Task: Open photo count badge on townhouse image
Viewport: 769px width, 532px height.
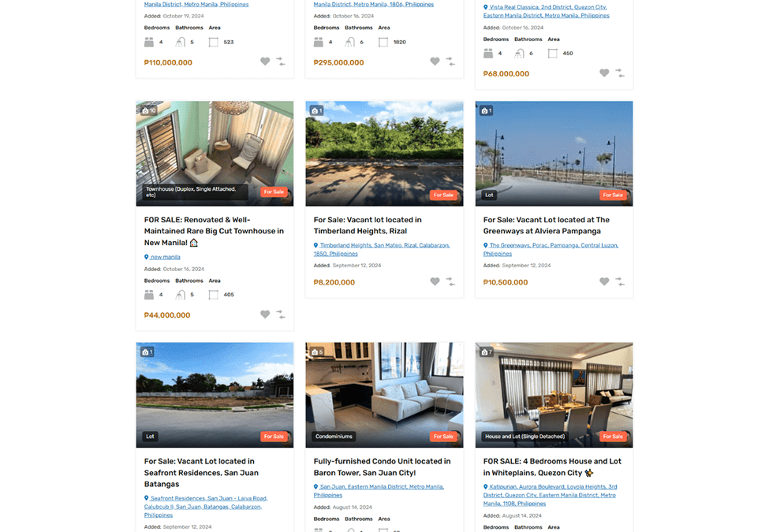Action: [x=148, y=110]
